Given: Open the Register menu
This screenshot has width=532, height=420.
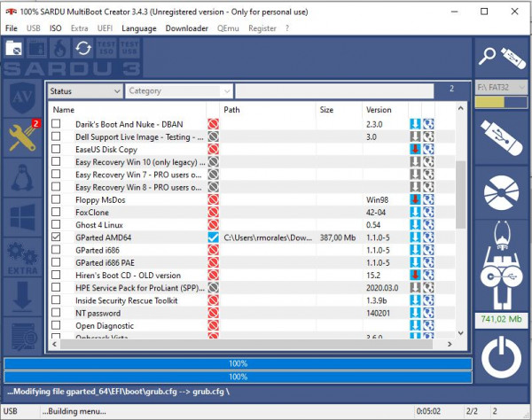Looking at the screenshot, I should 262,28.
